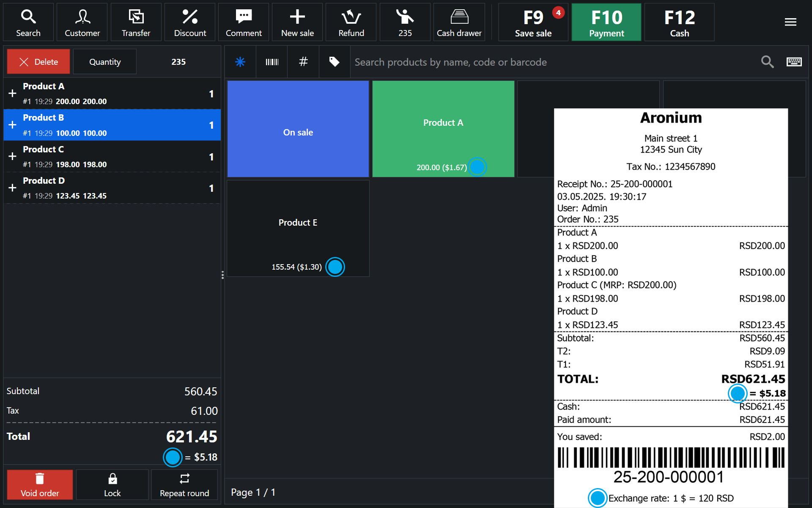Open the Transfer tool
Screen dimensions: 812x508
coord(136,22)
